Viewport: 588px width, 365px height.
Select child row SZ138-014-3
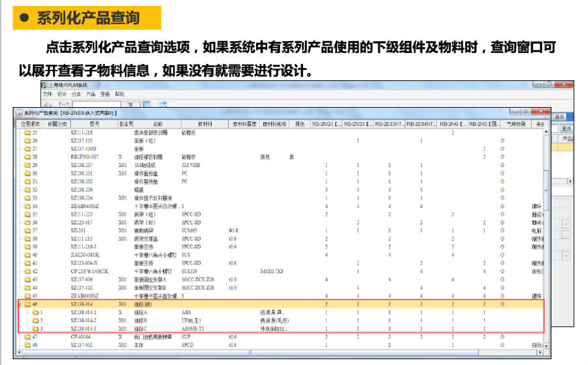pos(84,329)
